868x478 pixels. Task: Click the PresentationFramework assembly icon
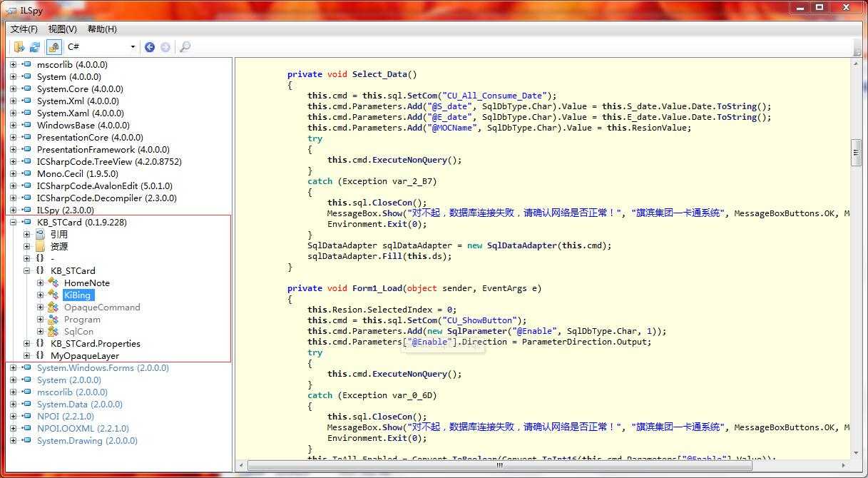pyautogui.click(x=26, y=149)
